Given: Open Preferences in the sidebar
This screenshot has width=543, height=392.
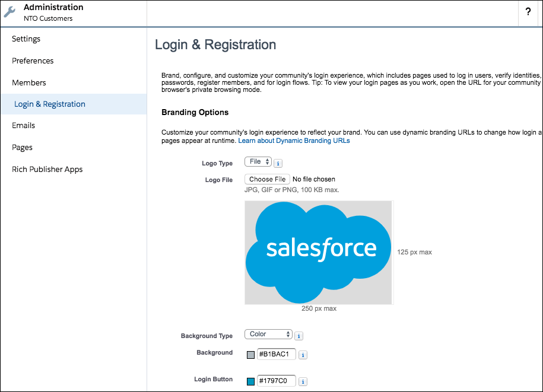Looking at the screenshot, I should tap(33, 61).
